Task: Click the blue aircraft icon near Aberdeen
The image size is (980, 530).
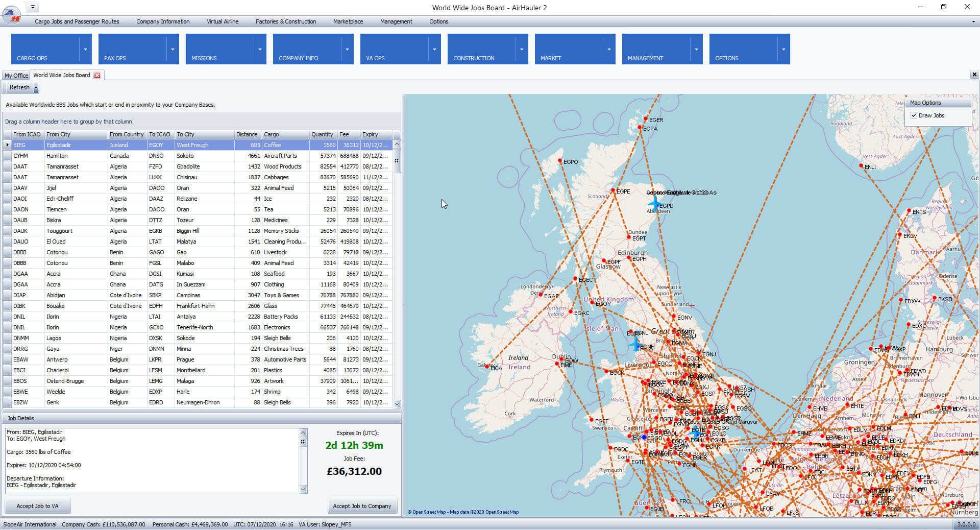Action: (x=654, y=202)
